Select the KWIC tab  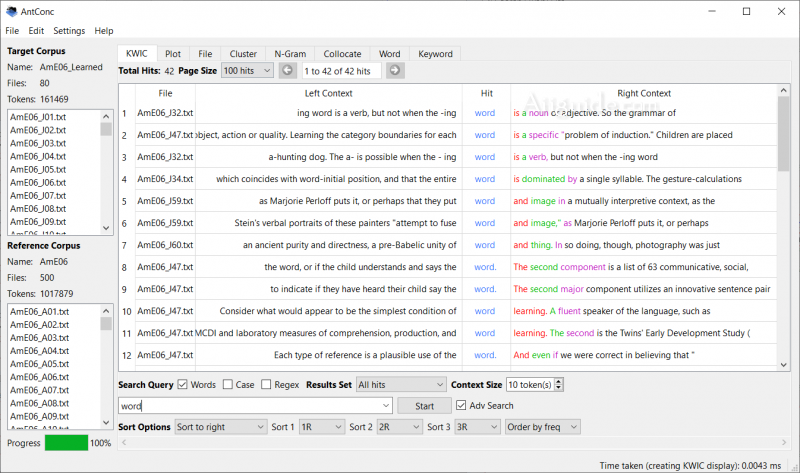coord(137,54)
